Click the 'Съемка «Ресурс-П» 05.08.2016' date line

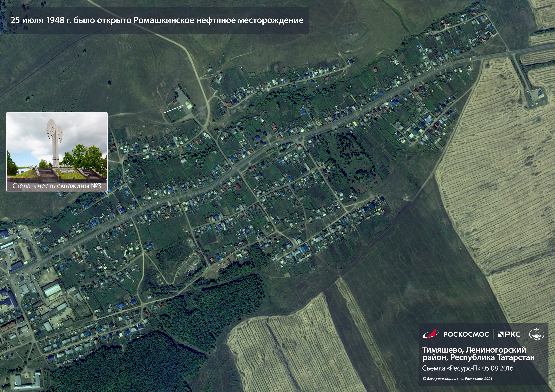point(468,368)
